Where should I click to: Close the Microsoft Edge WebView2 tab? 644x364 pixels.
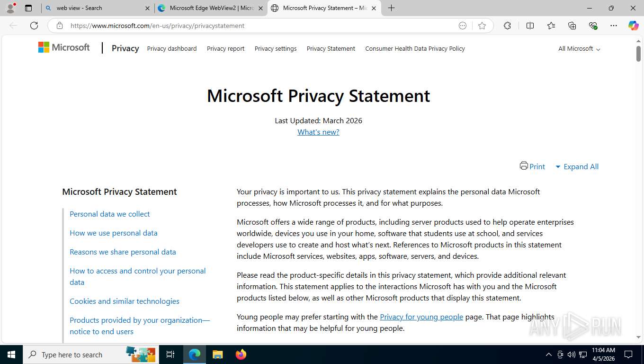click(260, 8)
